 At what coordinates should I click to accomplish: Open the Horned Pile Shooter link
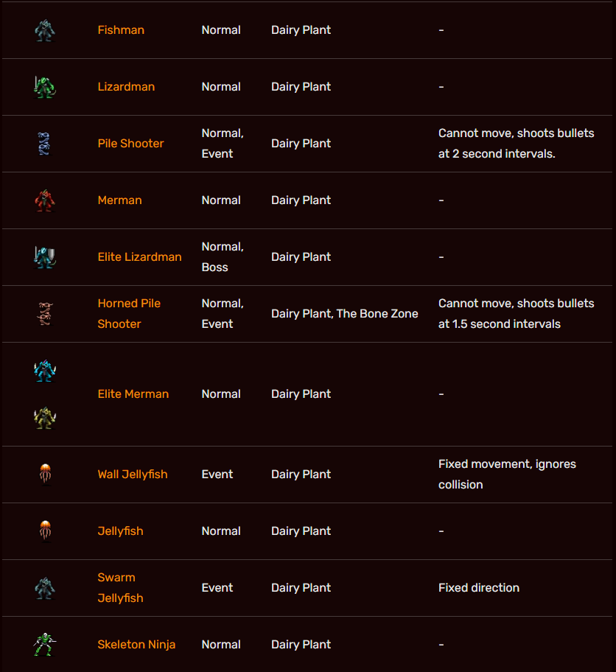pos(129,313)
